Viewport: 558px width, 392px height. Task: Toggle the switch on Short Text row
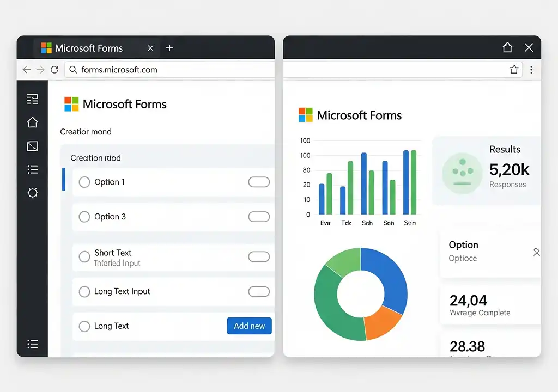pos(259,257)
